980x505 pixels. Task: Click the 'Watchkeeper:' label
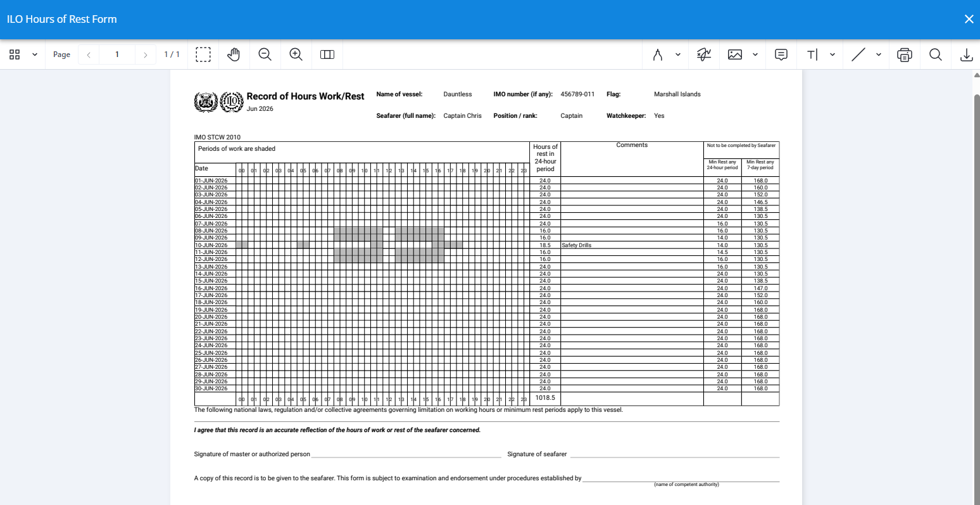click(626, 116)
